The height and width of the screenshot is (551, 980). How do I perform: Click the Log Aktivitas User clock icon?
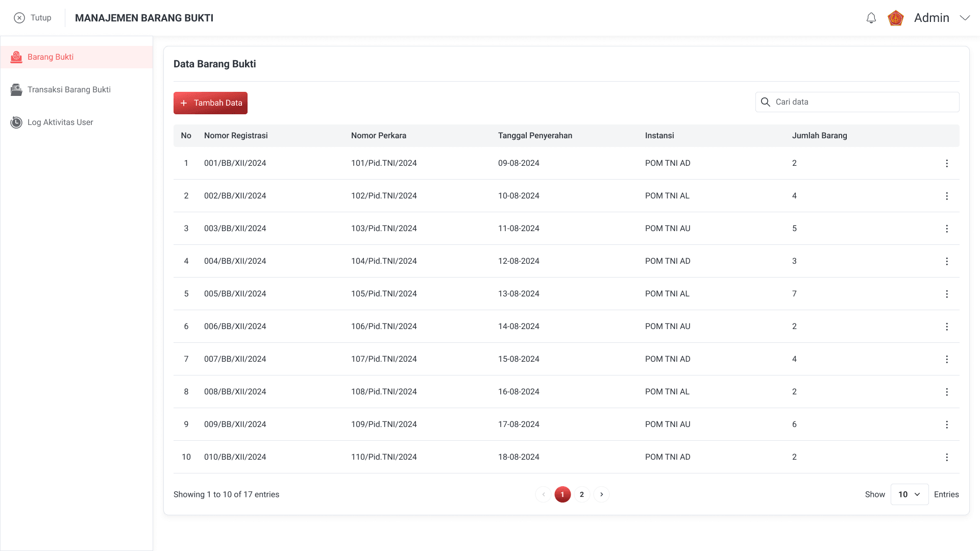[x=16, y=122]
